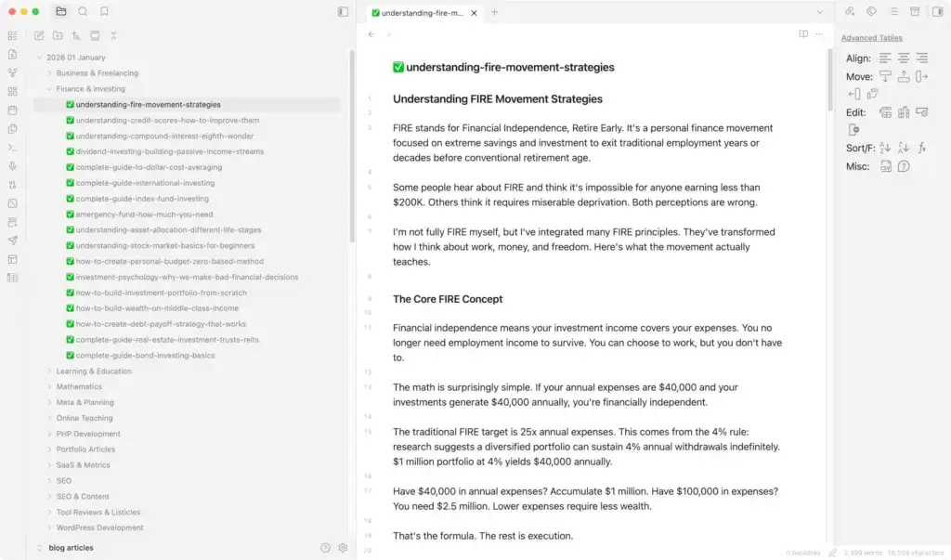Click the new folder icon
951x560 pixels.
tap(58, 36)
